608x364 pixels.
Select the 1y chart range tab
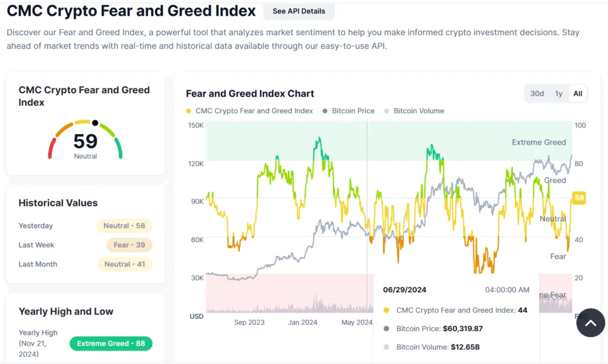coord(559,94)
